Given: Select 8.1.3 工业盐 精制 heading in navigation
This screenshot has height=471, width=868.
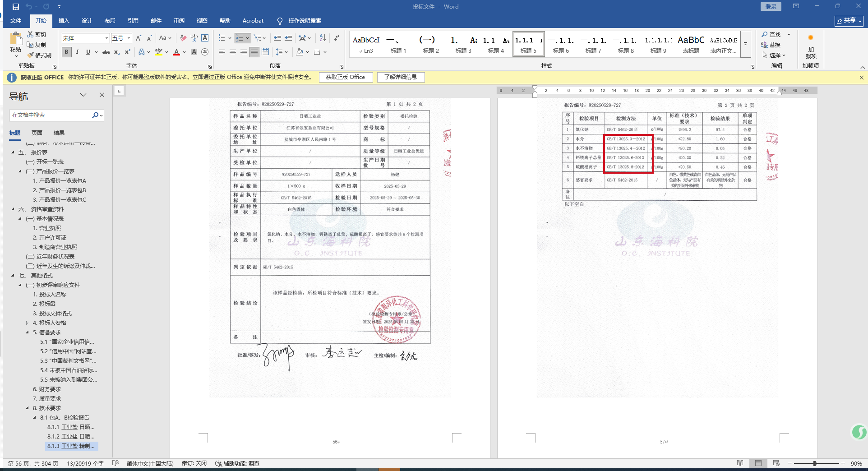Looking at the screenshot, I should point(71,446).
